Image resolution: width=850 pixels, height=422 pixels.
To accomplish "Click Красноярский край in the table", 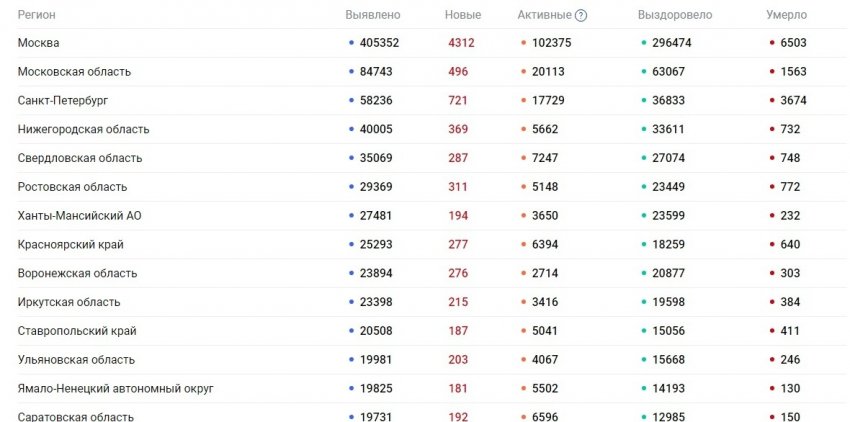I will 70,244.
